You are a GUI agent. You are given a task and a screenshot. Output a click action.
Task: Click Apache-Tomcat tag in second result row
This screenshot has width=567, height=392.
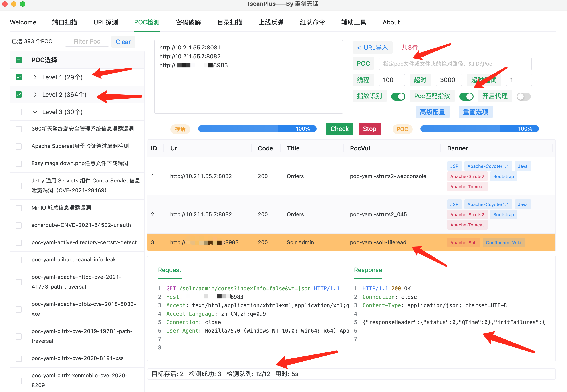pos(467,225)
